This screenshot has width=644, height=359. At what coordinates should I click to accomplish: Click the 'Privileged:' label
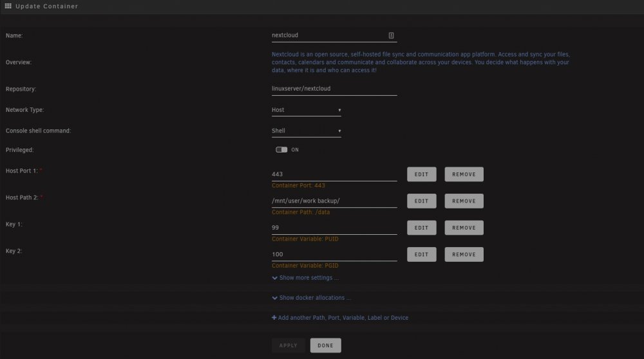[20, 150]
